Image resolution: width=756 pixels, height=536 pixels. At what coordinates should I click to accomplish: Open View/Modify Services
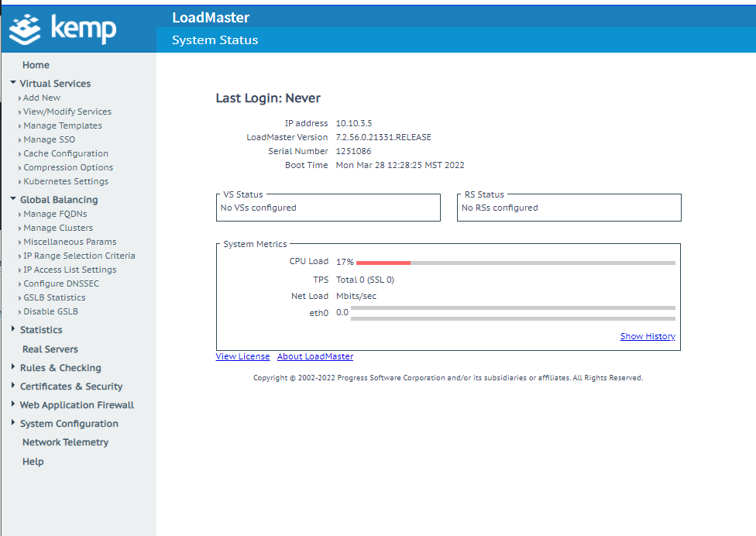tap(67, 112)
